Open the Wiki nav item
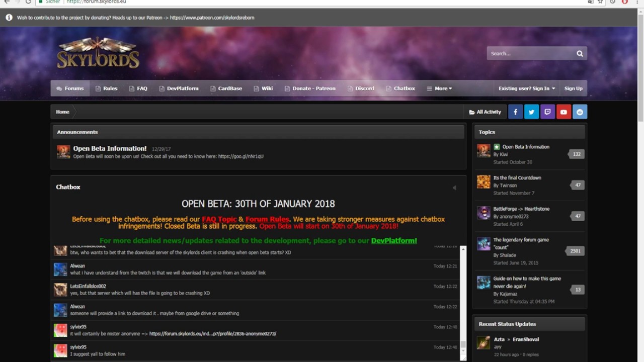This screenshot has width=644, height=362. [x=263, y=88]
